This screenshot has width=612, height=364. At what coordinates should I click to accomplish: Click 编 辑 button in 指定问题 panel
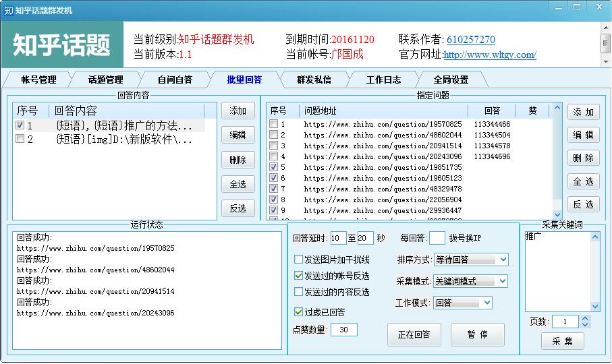[x=584, y=135]
